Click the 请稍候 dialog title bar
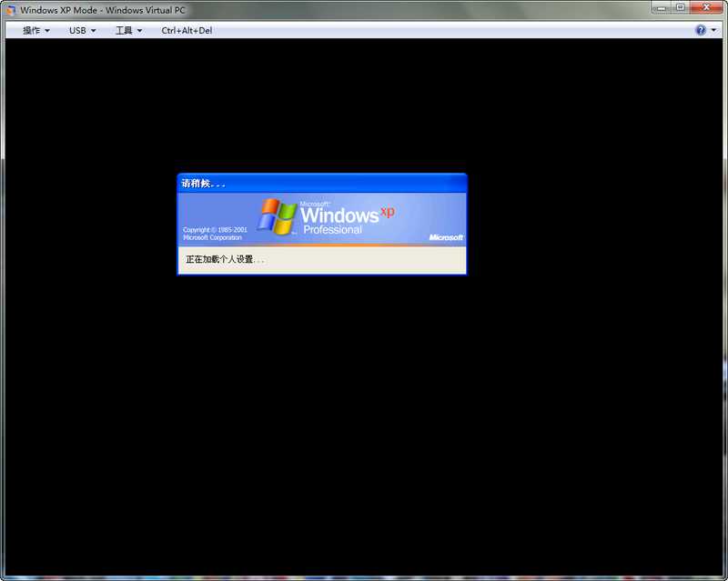Screen dimensions: 728x581 click(x=322, y=184)
